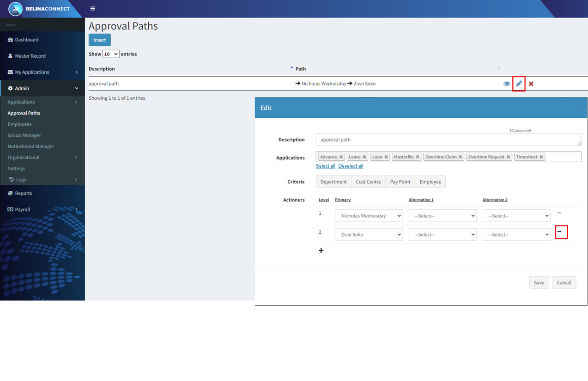The image size is (588, 381).
Task: Remove Loan application tag
Action: tap(386, 157)
